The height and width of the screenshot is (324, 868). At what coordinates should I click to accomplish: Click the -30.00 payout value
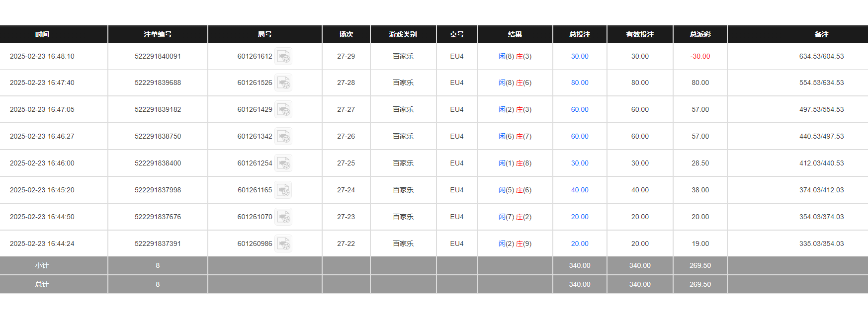(x=700, y=57)
